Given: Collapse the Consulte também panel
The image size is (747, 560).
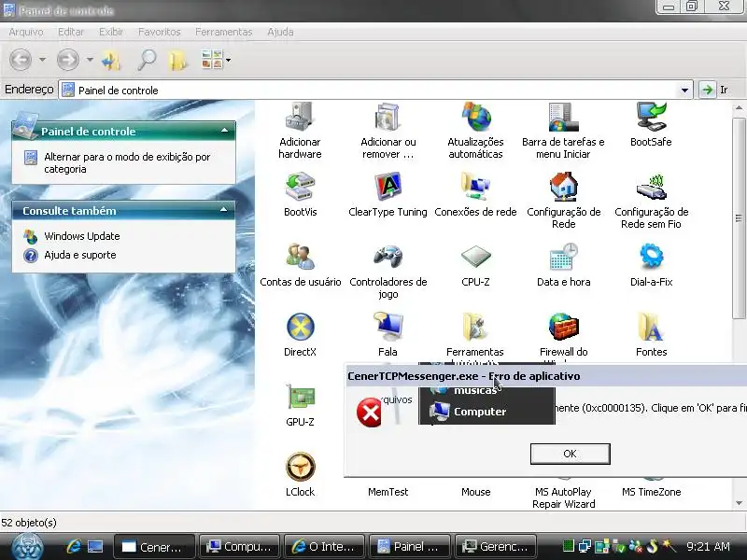Looking at the screenshot, I should click(x=224, y=210).
